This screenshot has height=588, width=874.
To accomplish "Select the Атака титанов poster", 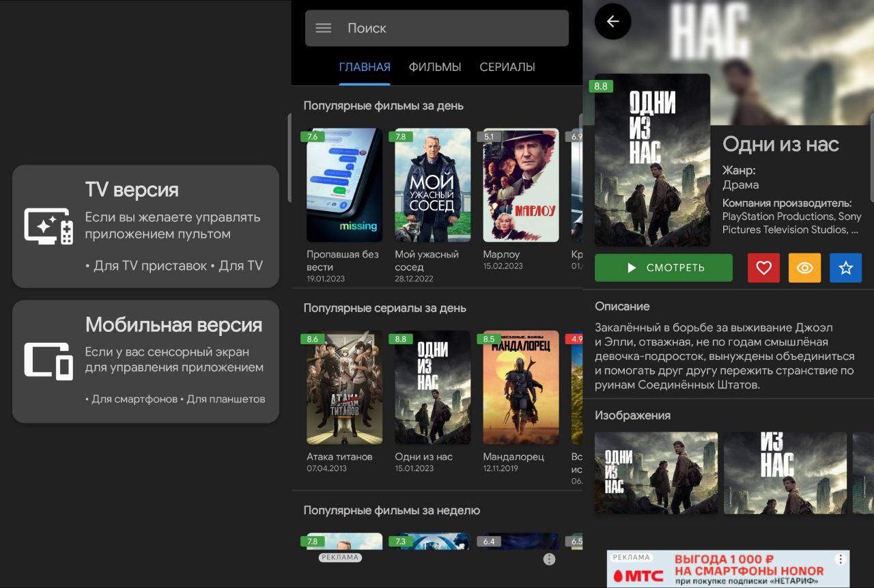I will point(344,387).
